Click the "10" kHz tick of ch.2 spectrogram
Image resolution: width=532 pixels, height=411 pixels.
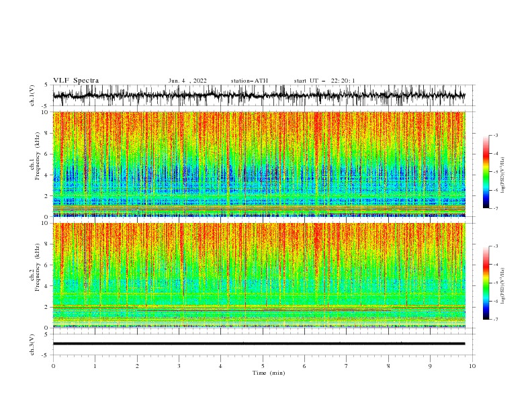tap(46, 223)
